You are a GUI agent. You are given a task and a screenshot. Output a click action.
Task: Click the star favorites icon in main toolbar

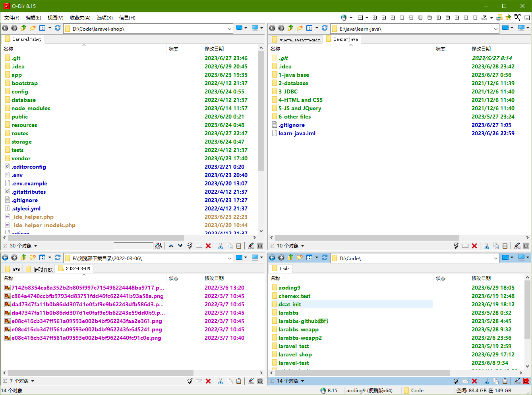point(508,18)
